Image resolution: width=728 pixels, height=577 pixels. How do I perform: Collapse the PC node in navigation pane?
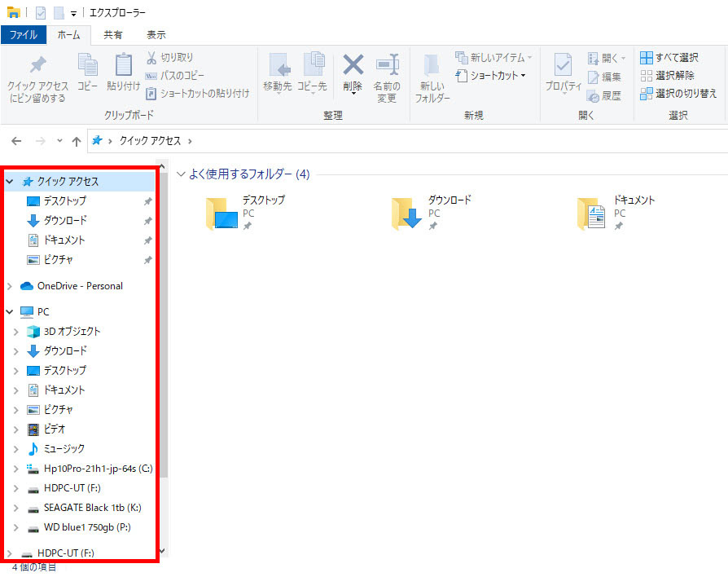10,311
